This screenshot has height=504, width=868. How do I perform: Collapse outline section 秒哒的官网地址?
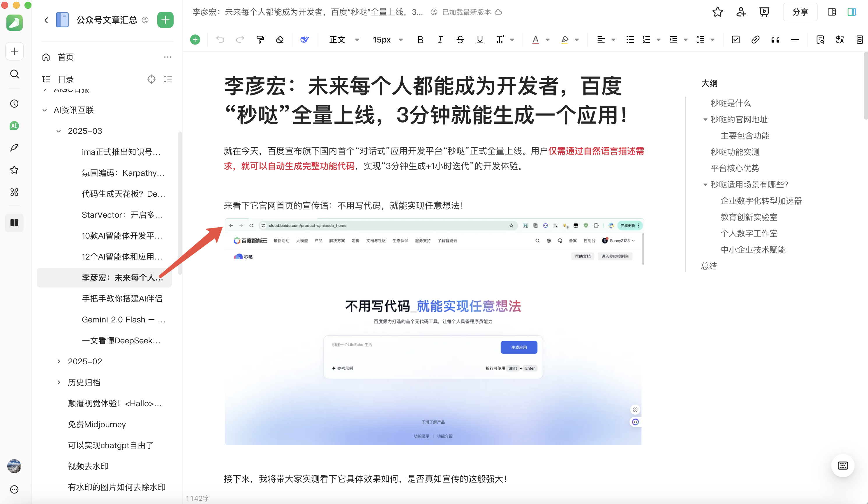tap(705, 119)
